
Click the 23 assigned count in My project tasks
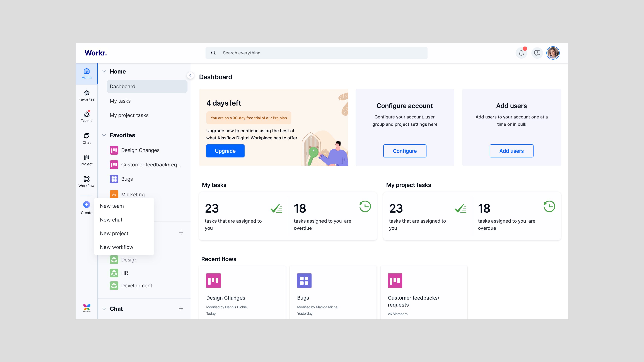coord(396,208)
